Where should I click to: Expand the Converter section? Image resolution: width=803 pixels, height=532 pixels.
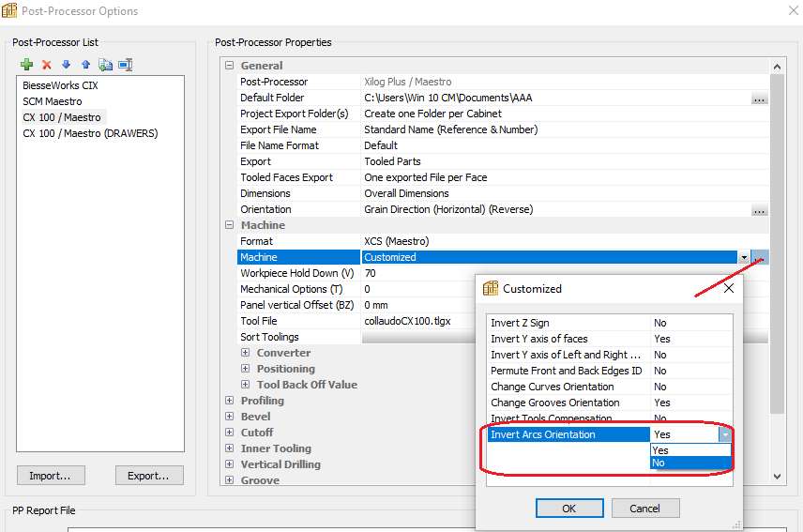245,353
